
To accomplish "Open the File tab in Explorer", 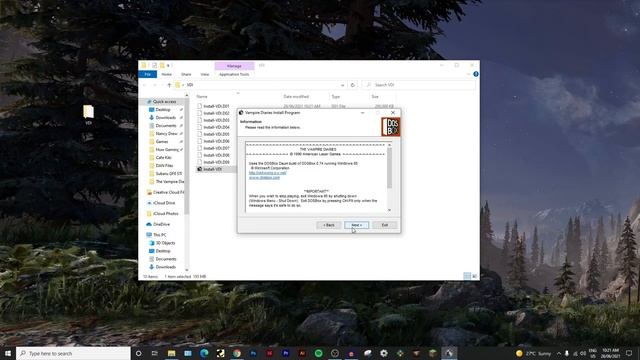I will [148, 74].
